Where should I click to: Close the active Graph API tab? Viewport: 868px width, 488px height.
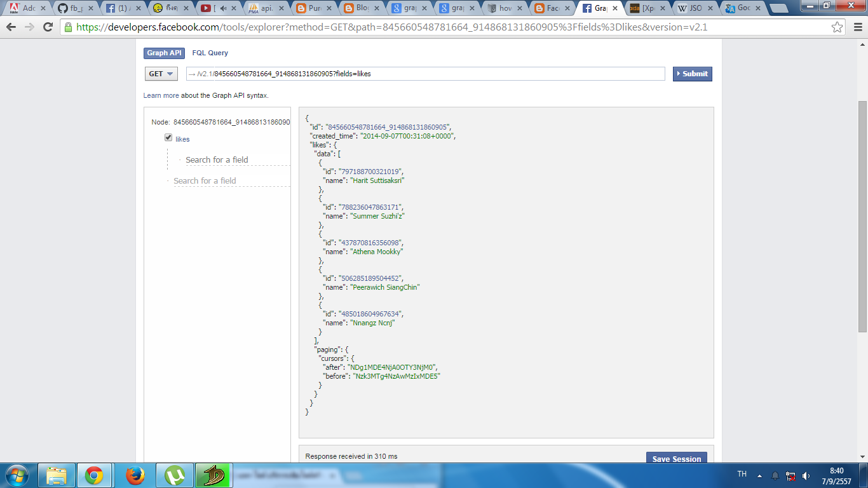(614, 8)
